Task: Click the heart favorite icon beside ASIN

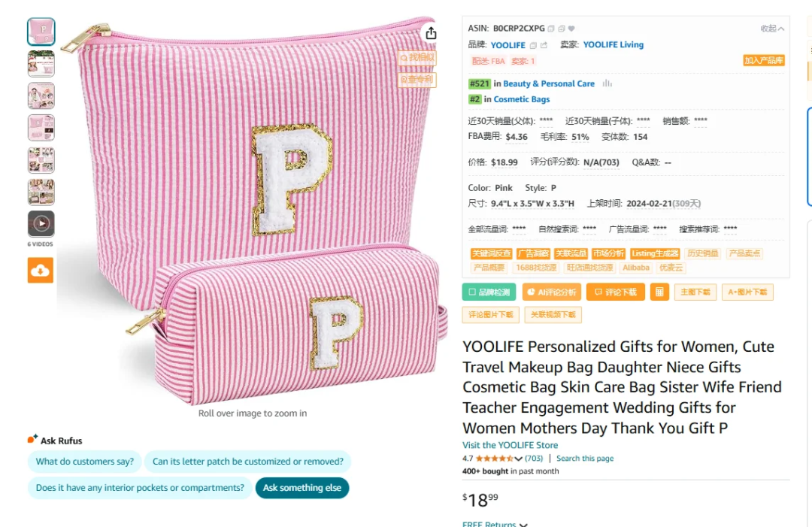Action: (571, 29)
